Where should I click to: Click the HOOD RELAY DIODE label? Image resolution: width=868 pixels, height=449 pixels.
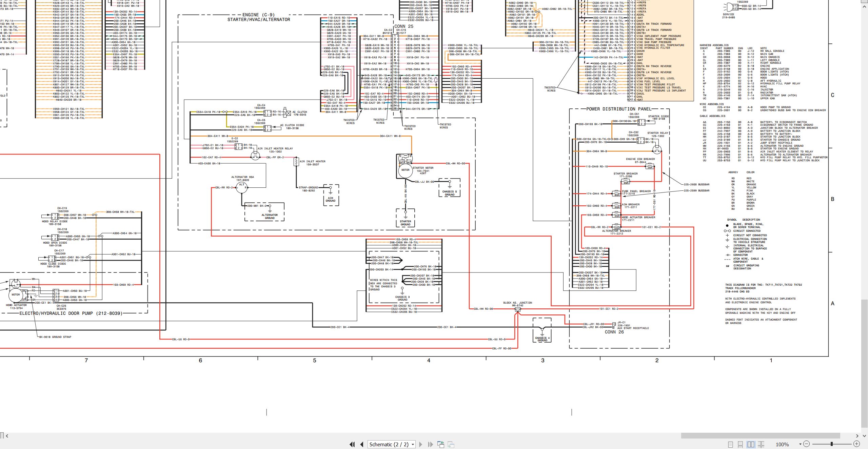pos(55,222)
